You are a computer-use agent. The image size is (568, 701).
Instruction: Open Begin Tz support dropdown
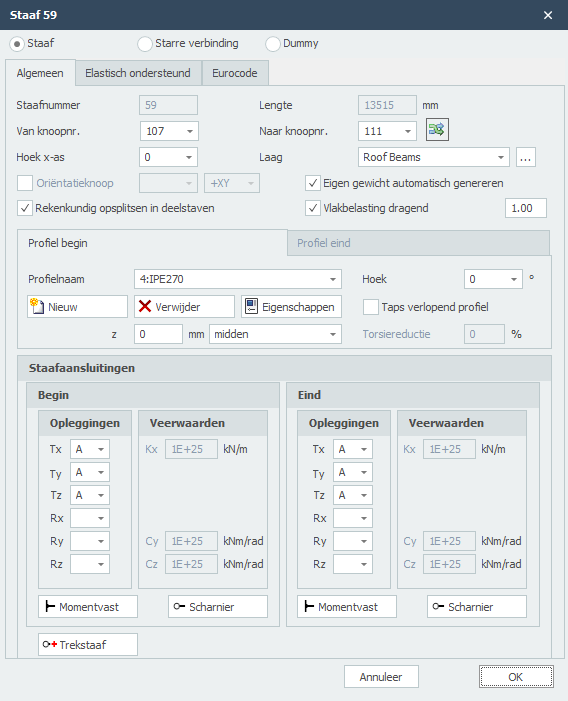(101, 495)
